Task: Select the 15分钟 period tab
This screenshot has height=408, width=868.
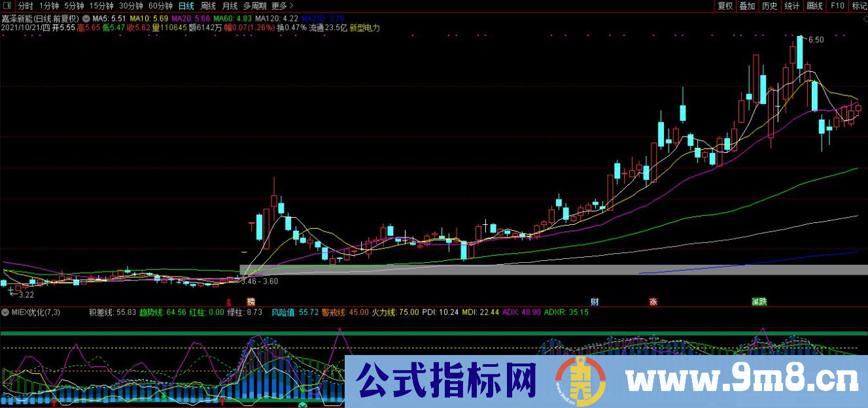Action: [x=101, y=6]
